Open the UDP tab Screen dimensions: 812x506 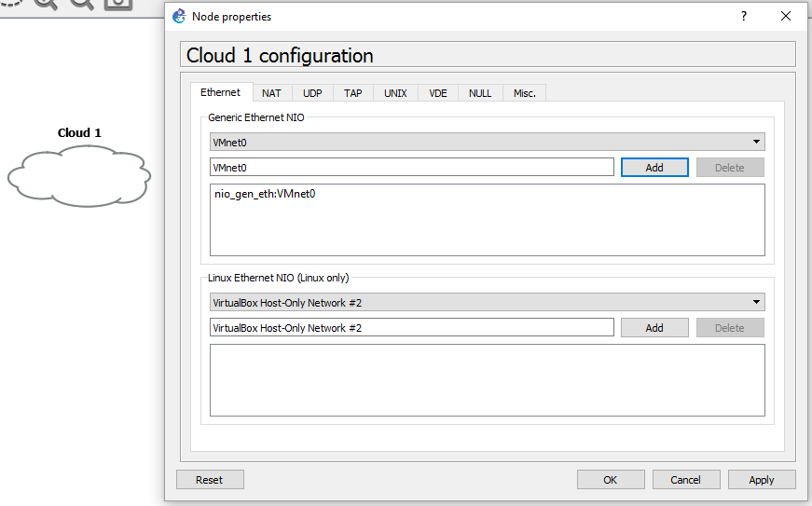(312, 93)
